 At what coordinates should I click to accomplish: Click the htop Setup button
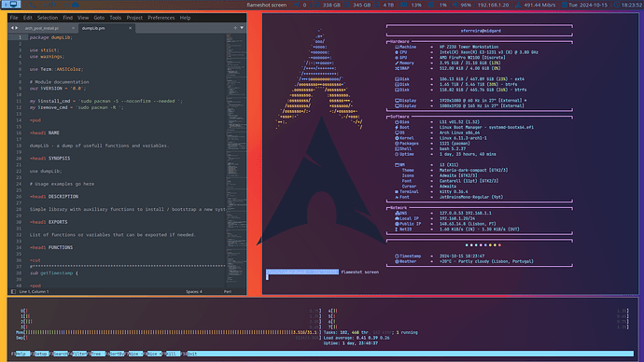click(x=40, y=354)
